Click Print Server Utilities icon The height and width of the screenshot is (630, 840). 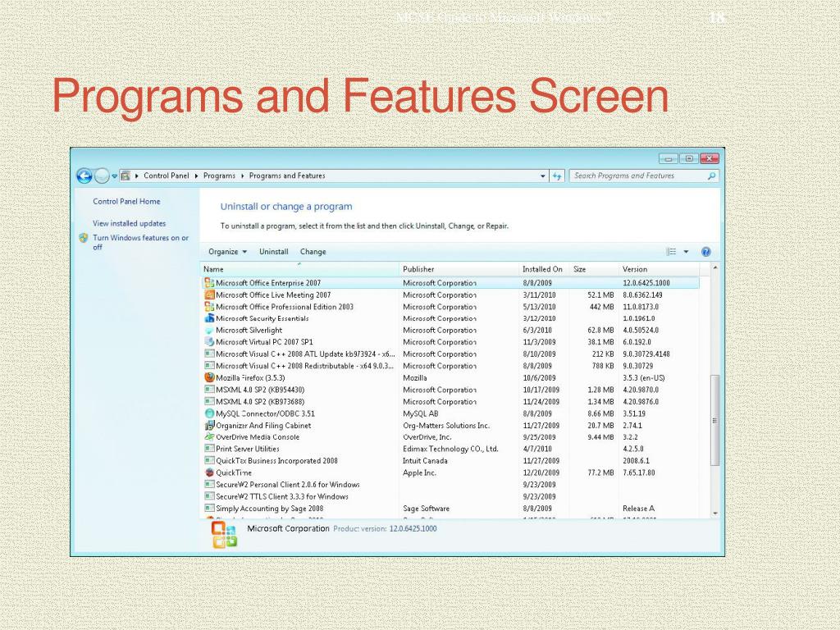click(209, 449)
